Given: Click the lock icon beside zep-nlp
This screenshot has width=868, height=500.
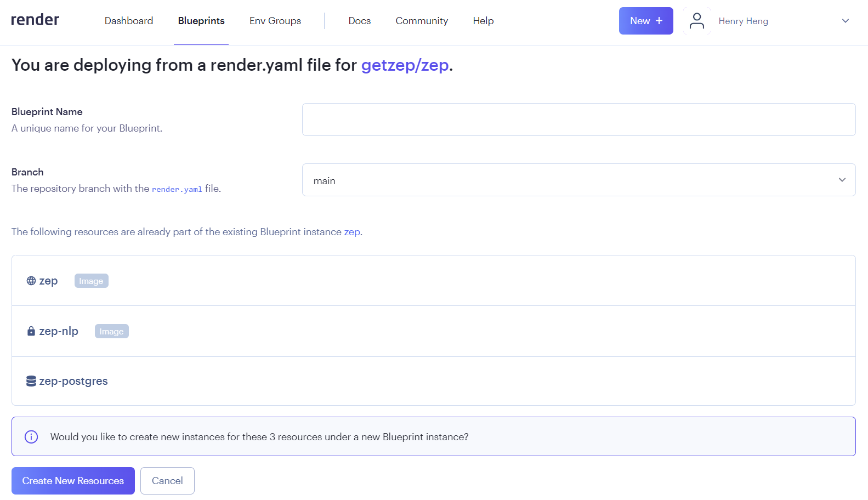Looking at the screenshot, I should tap(31, 331).
